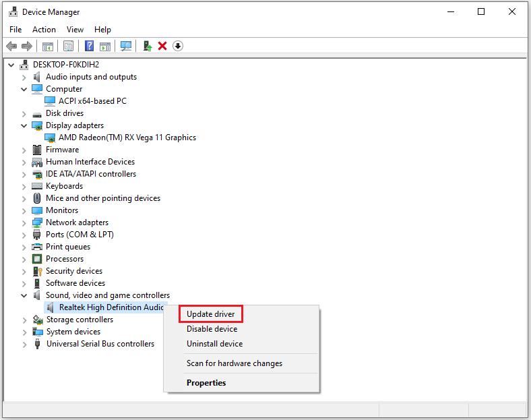The width and height of the screenshot is (531, 420).
Task: Select AMD Radeon RX Vega 11 Graphics
Action: point(127,138)
